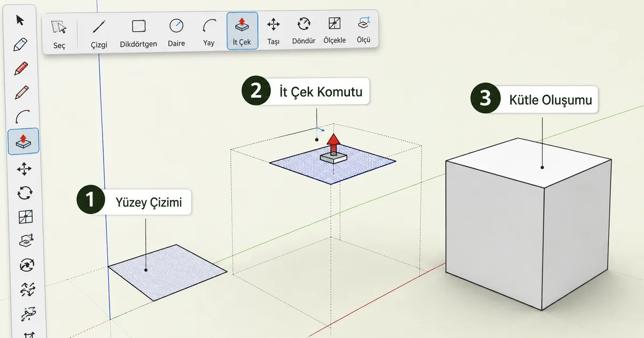The width and height of the screenshot is (644, 338).
Task: Activate the four-arrow move icon in sidebar
Action: 24,170
